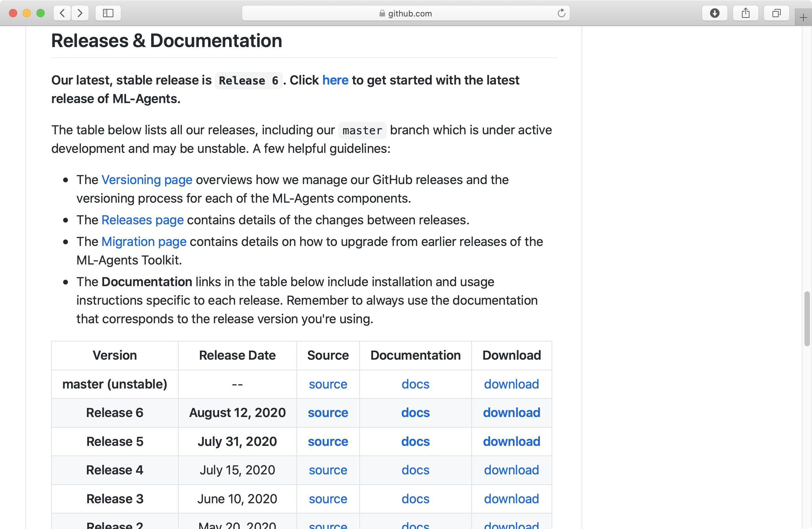Focus the github.com address bar
Viewport: 812px width, 529px height.
click(406, 13)
